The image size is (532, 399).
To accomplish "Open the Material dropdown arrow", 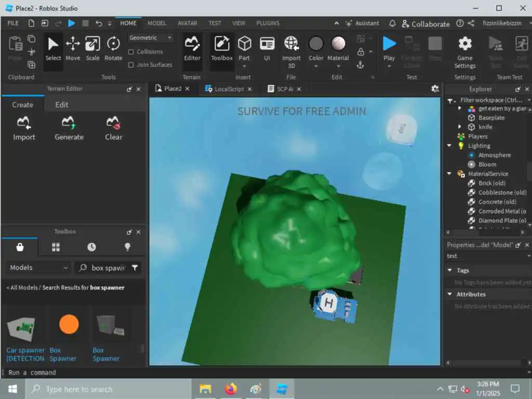I will 338,66.
